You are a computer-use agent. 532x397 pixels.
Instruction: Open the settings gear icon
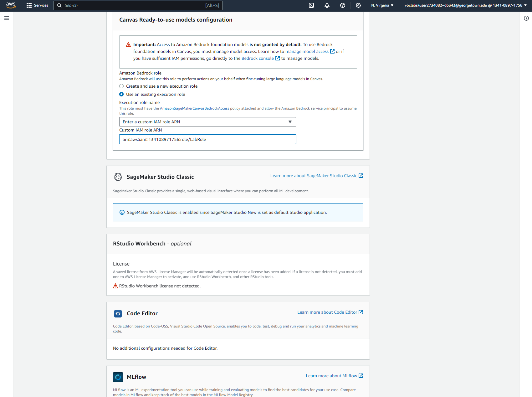(x=358, y=5)
